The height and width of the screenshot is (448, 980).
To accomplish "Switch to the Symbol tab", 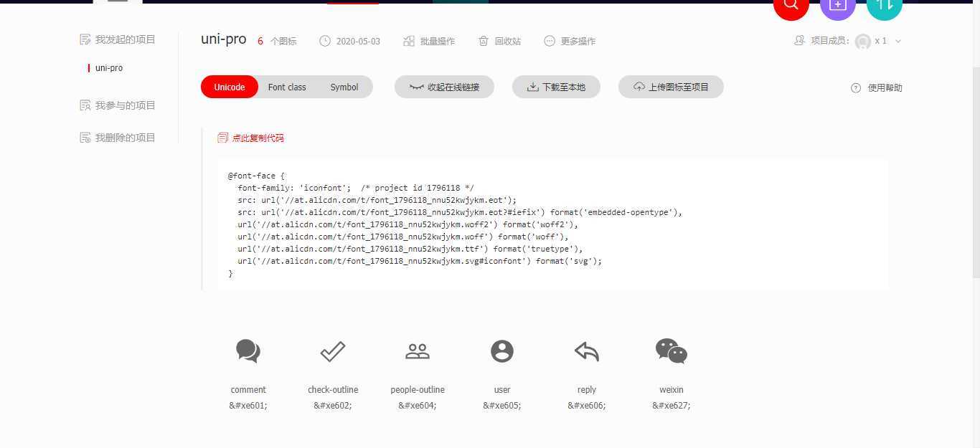I will tap(344, 87).
